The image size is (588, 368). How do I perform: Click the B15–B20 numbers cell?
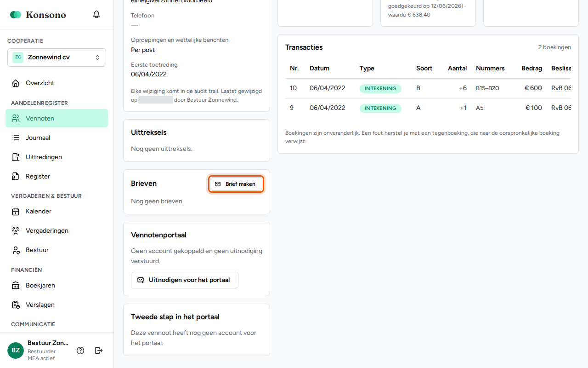[x=487, y=88]
